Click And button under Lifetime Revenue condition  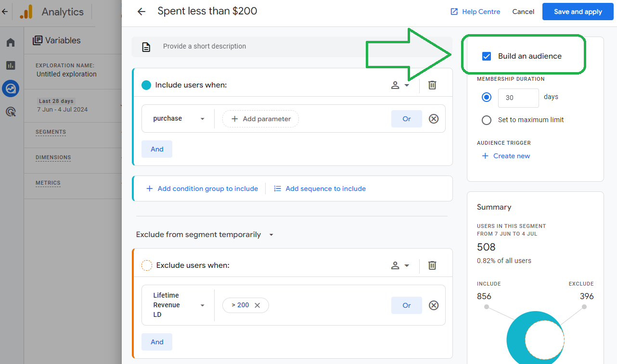157,342
